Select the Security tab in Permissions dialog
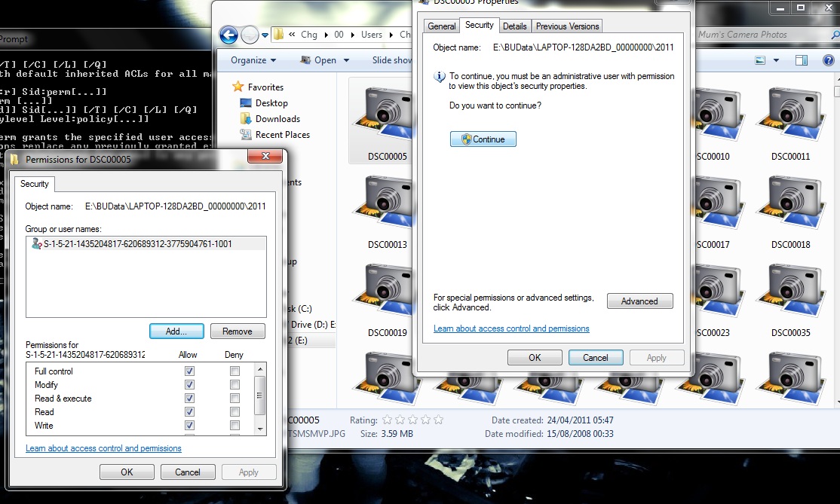The width and height of the screenshot is (840, 504). point(34,184)
